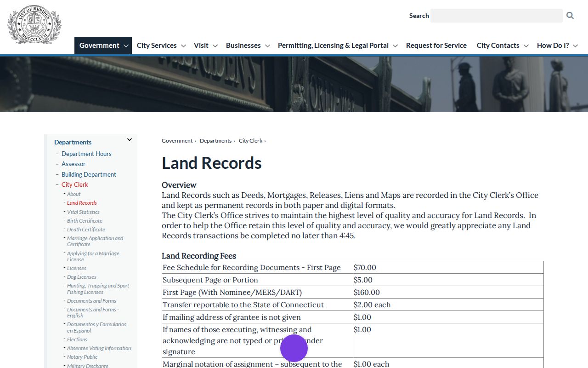Open Hunting, Trapping and Sport Fishing Licenses
The width and height of the screenshot is (588, 368).
tap(98, 289)
